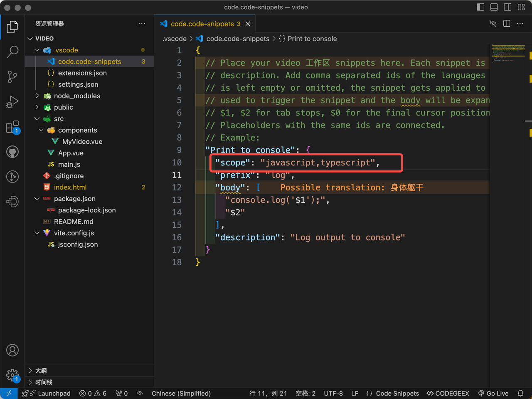Viewport: 532px width, 399px height.
Task: Split the editor to the right
Action: 507,24
